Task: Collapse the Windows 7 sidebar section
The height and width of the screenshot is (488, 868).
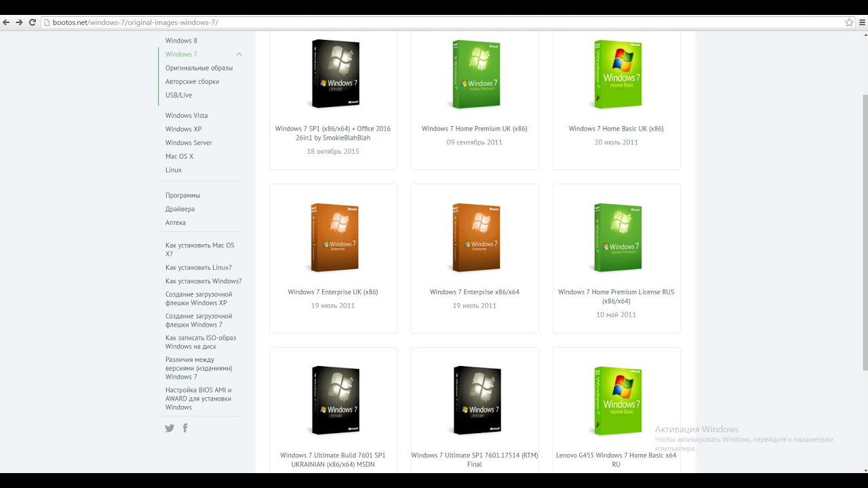Action: tap(239, 54)
